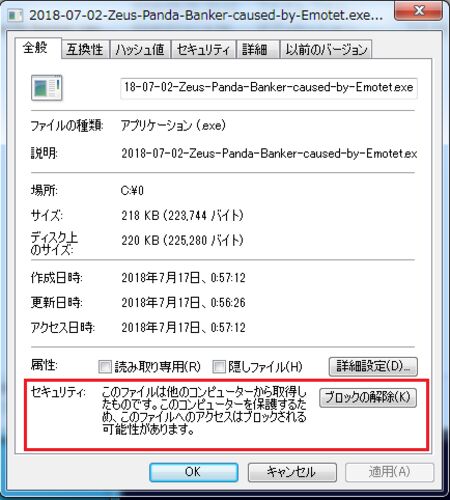Click the file type アプリケーション (.exe) text
450x500 pixels.
point(173,126)
